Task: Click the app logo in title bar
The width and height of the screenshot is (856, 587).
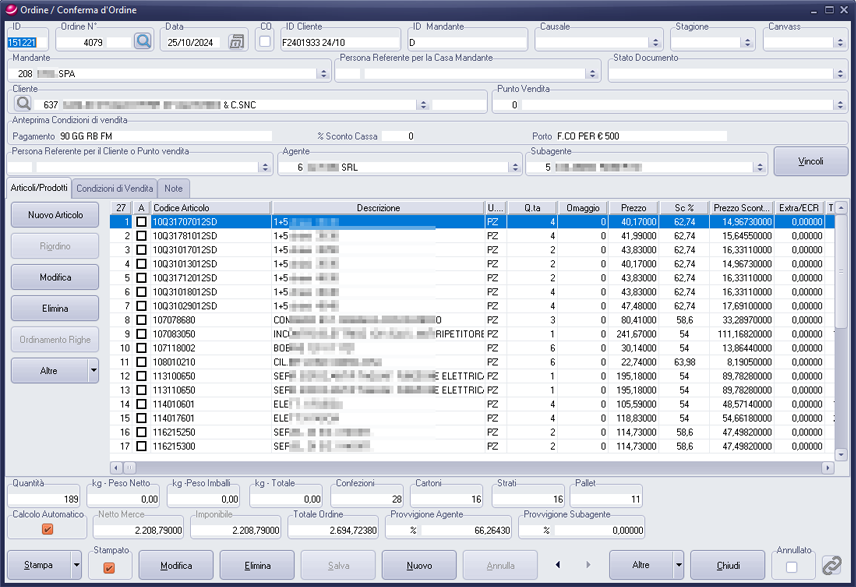Action: pos(11,9)
